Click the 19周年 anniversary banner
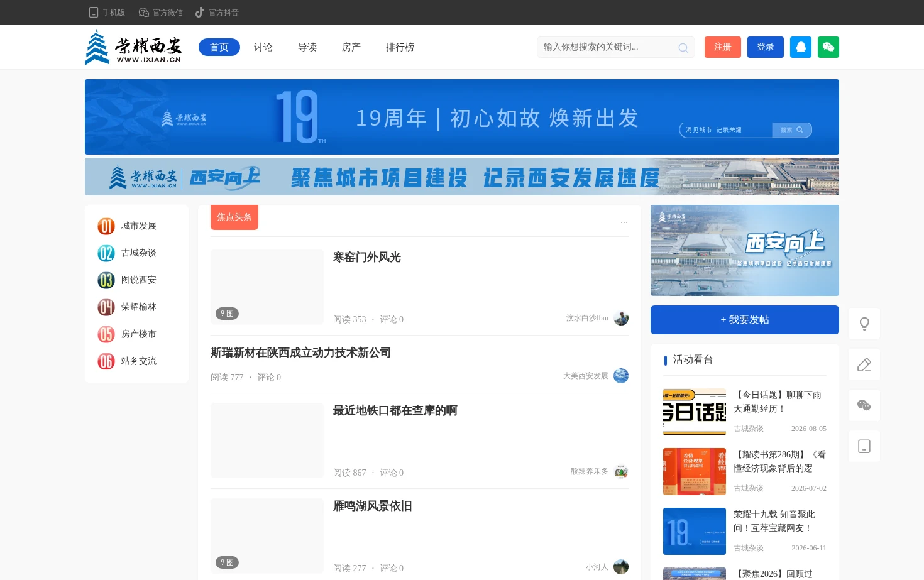This screenshot has width=924, height=580. point(462,117)
